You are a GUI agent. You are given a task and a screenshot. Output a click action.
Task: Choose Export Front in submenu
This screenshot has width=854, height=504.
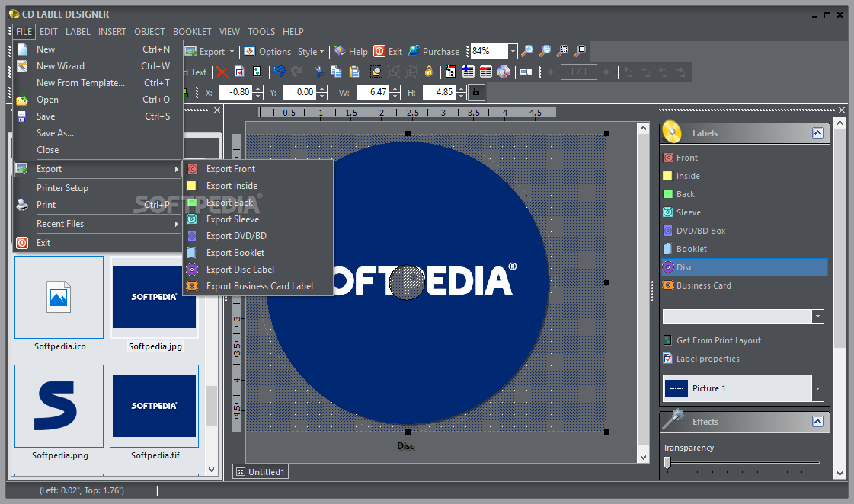(x=258, y=169)
